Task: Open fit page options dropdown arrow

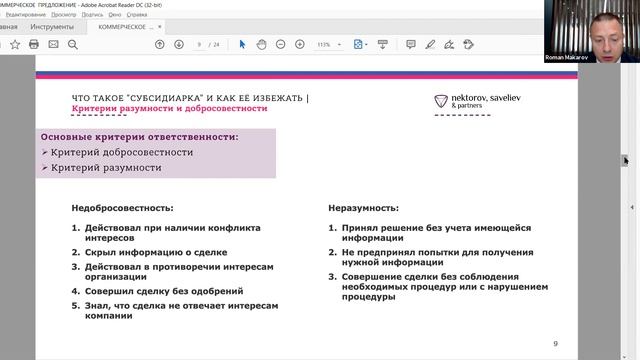Action: (x=366, y=44)
